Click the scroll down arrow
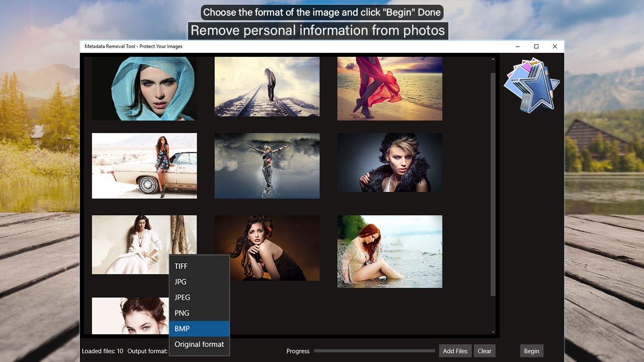 coord(493,332)
